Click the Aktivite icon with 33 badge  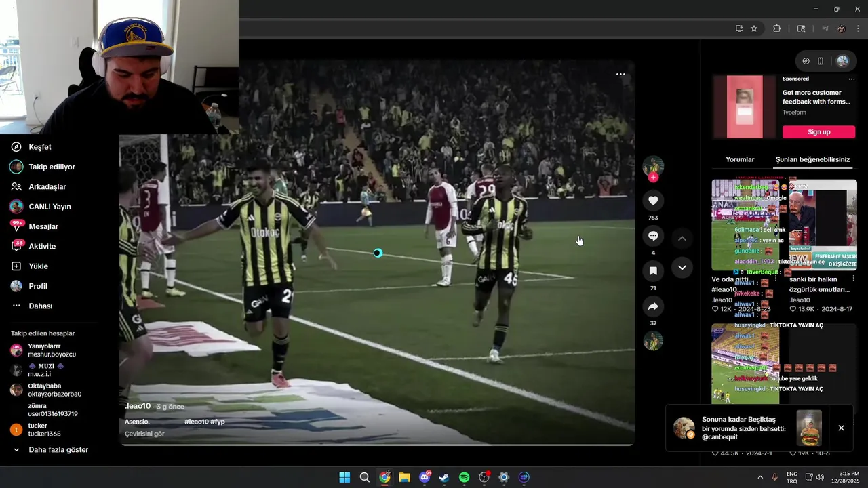click(x=16, y=246)
